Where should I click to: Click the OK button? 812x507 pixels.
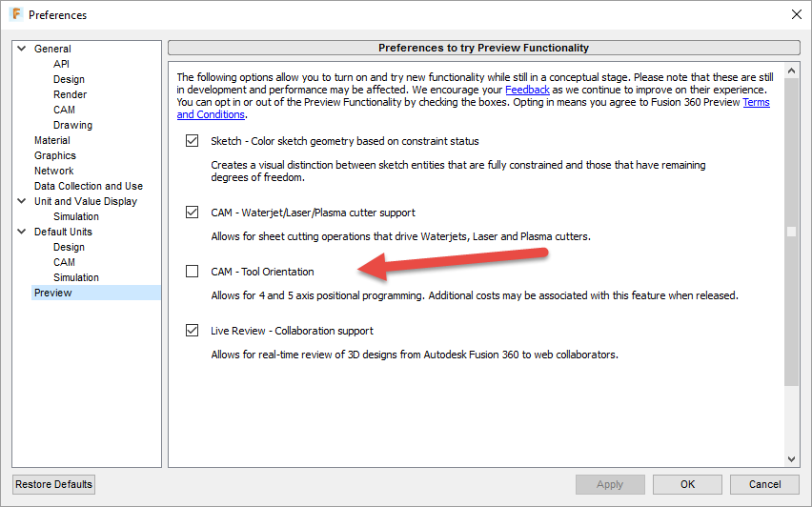point(687,484)
